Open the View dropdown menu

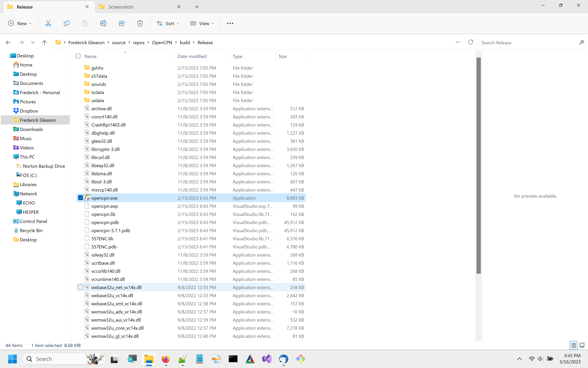[202, 23]
